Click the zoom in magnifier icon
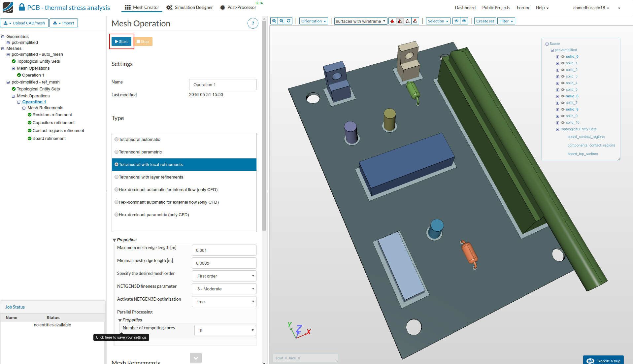The height and width of the screenshot is (364, 633). pos(274,21)
